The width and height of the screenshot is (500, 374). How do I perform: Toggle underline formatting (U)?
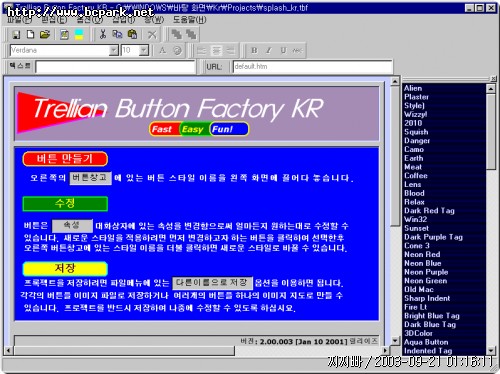click(283, 51)
